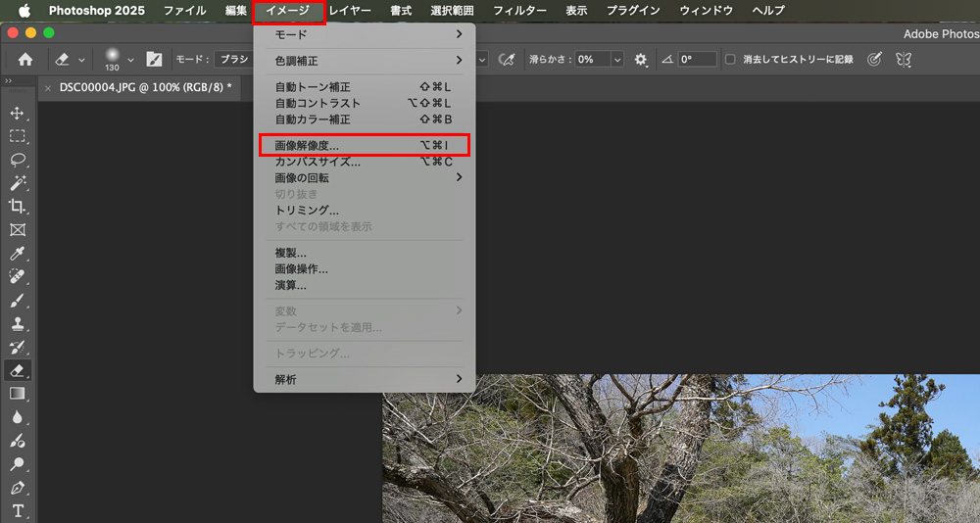This screenshot has width=980, height=523.
Task: Choose 自動トーン補正 menu item
Action: (365, 87)
